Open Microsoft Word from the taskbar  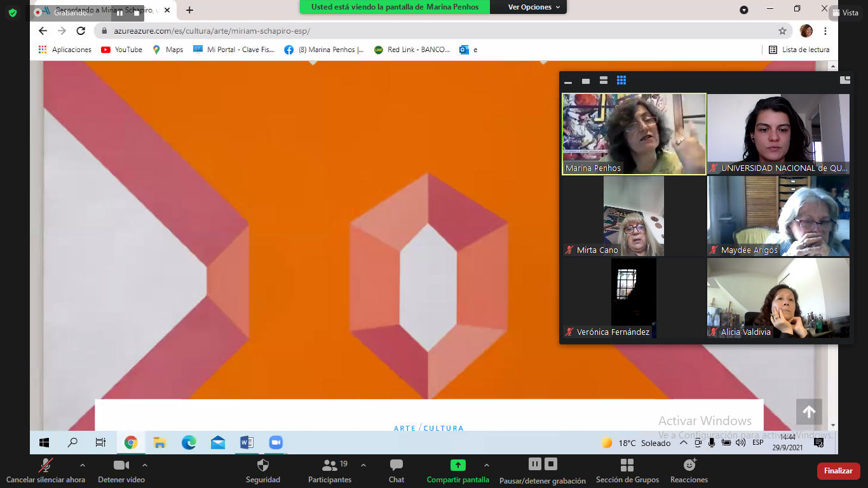247,443
